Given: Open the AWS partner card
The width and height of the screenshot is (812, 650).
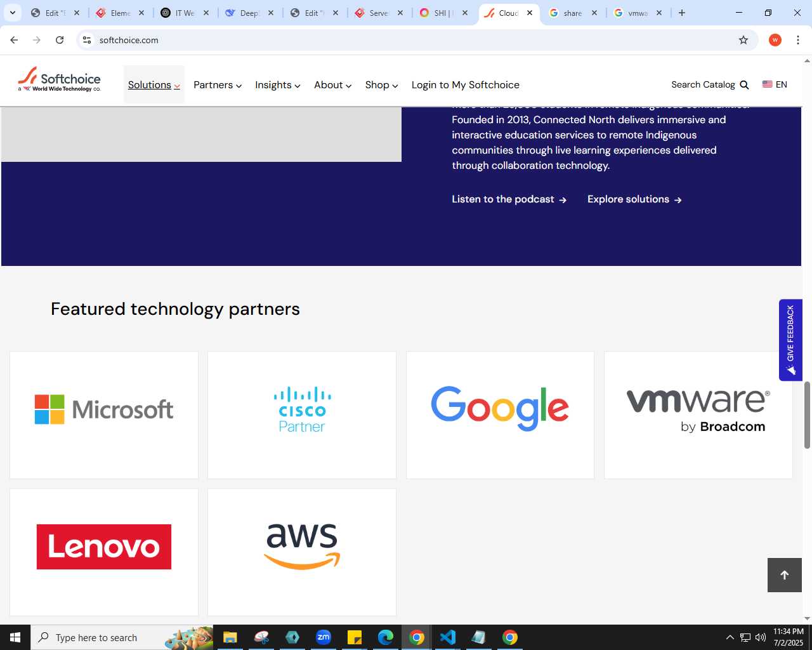Looking at the screenshot, I should (x=302, y=552).
